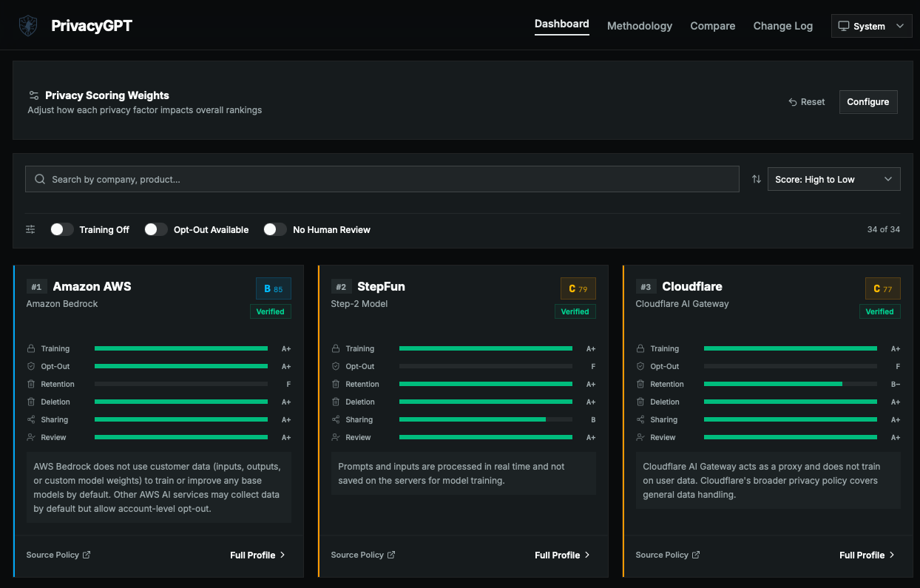Go to the Compare tab
Image resolution: width=920 pixels, height=588 pixels.
(x=713, y=26)
